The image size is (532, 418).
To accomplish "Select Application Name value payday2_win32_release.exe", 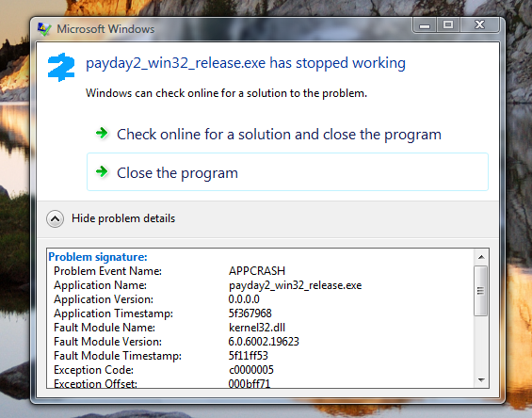I will [295, 285].
